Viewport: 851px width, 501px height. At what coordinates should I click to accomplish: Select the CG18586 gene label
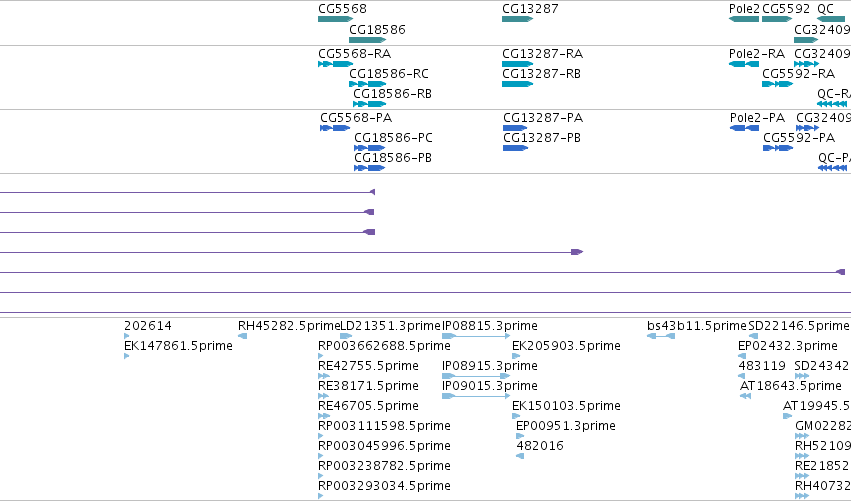click(x=377, y=29)
